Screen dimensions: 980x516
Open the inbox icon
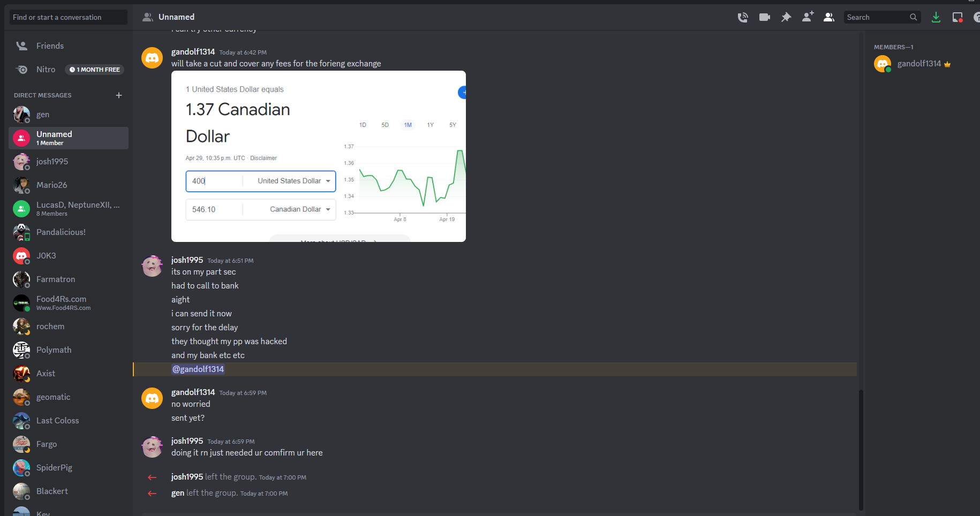point(958,17)
